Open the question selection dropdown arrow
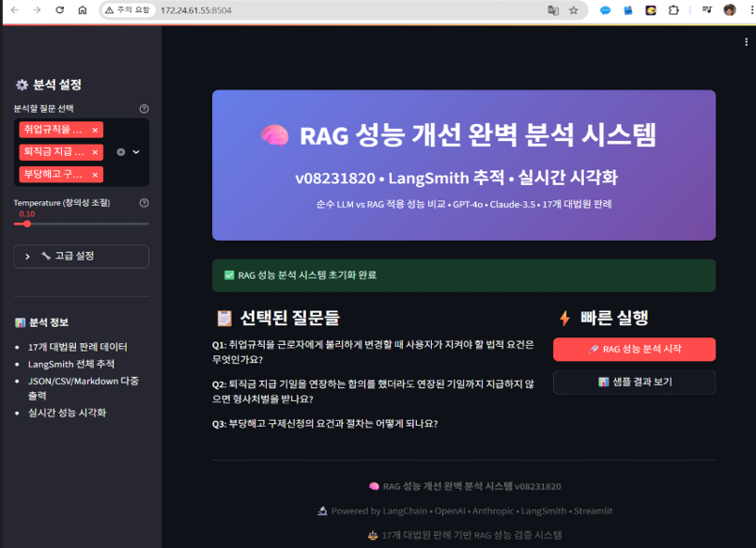The width and height of the screenshot is (756, 548). coord(136,151)
